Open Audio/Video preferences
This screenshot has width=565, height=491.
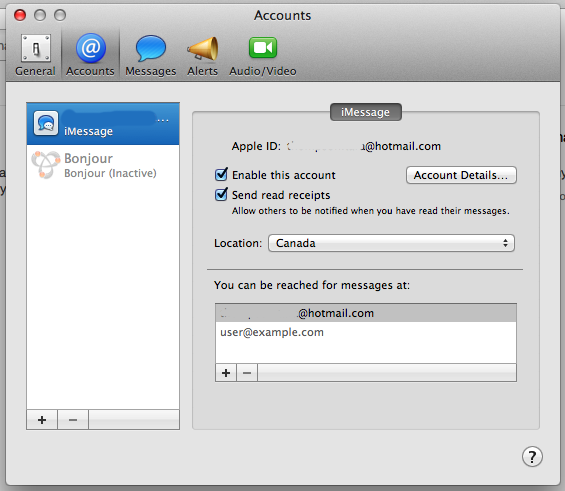click(x=263, y=55)
